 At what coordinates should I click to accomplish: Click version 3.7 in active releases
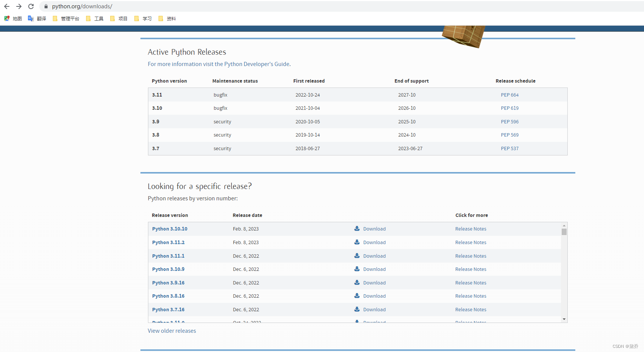[156, 149]
